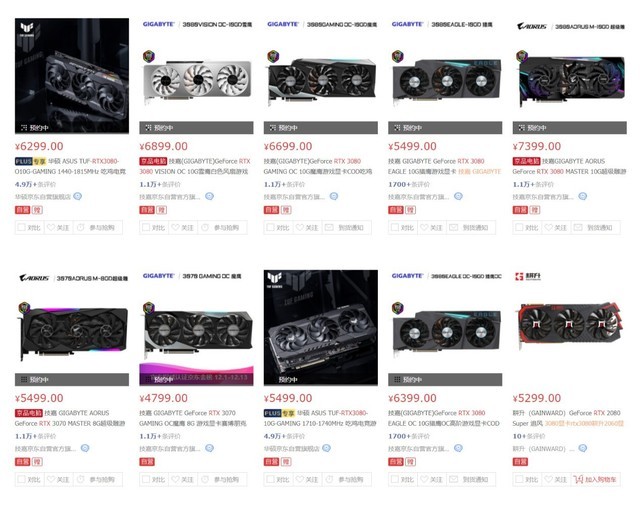
Task: Open the white Gigabyte VISION OC card thumbnail
Action: [x=197, y=80]
